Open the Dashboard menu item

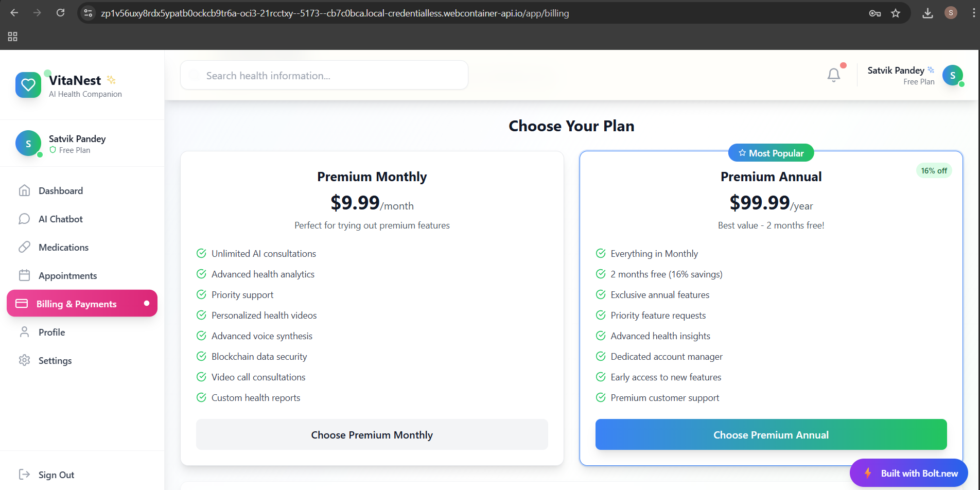pos(82,190)
